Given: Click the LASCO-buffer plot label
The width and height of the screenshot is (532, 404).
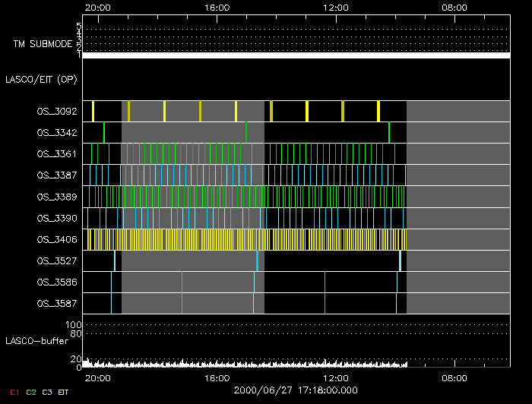Looking at the screenshot, I should (38, 342).
